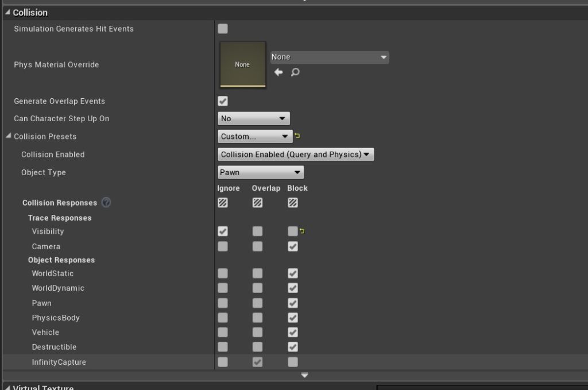The image size is (588, 390).
Task: Set all collision responses to Overlap
Action: pos(258,203)
